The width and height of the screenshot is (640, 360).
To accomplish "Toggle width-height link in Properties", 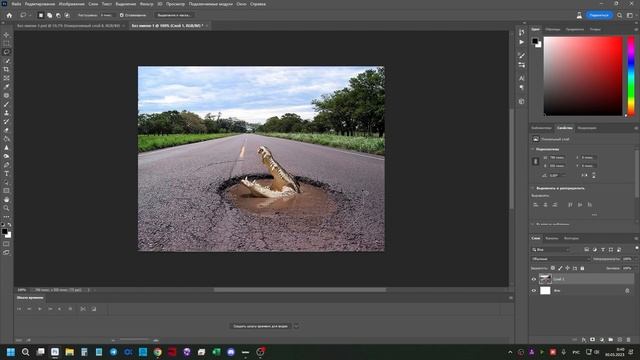I will (x=536, y=162).
